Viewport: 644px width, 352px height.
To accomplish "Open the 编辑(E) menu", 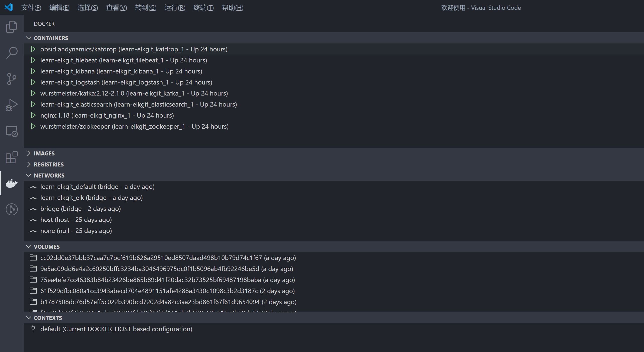I will [59, 8].
